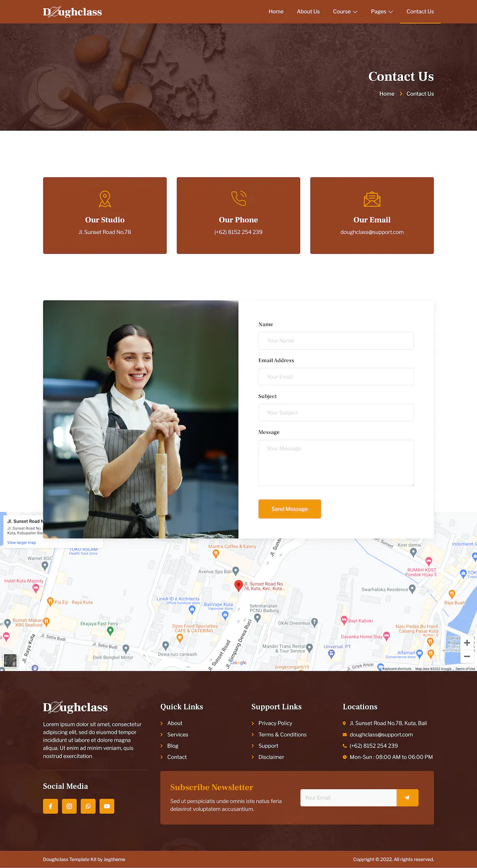Select Mantra Coffee & Eatery map marker
The height and width of the screenshot is (868, 477).
(x=216, y=554)
